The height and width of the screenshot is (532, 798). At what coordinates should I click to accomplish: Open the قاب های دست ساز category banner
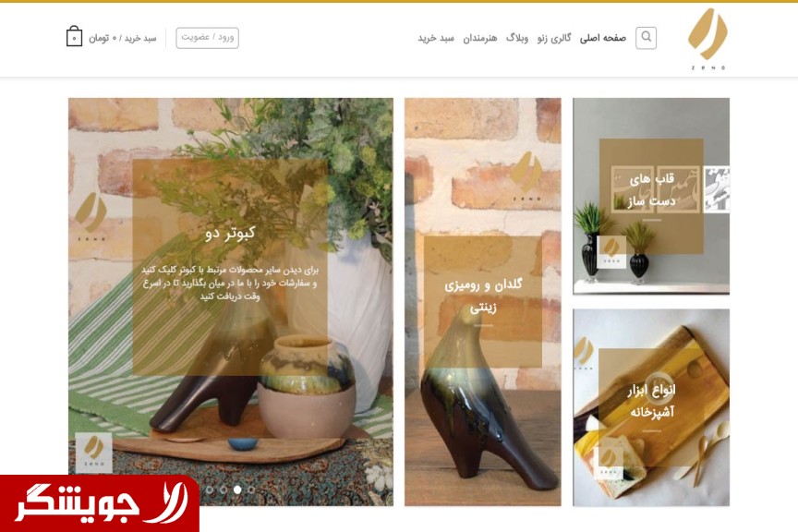pyautogui.click(x=651, y=196)
